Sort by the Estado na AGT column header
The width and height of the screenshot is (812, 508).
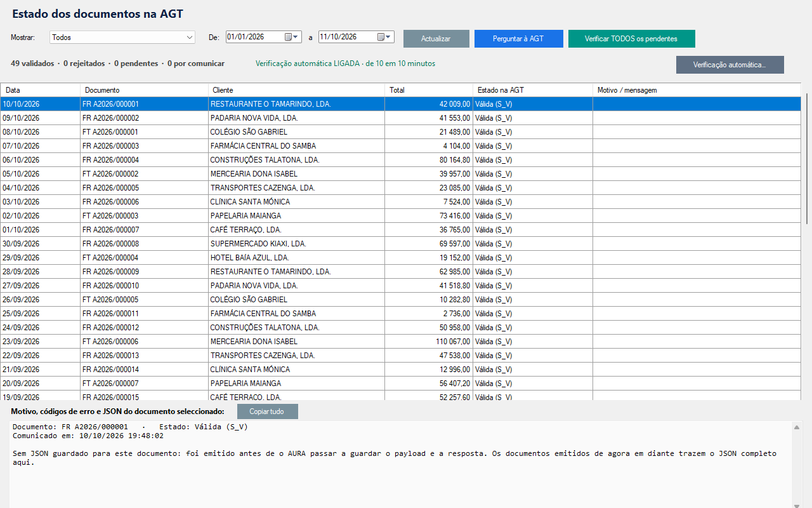pos(533,90)
